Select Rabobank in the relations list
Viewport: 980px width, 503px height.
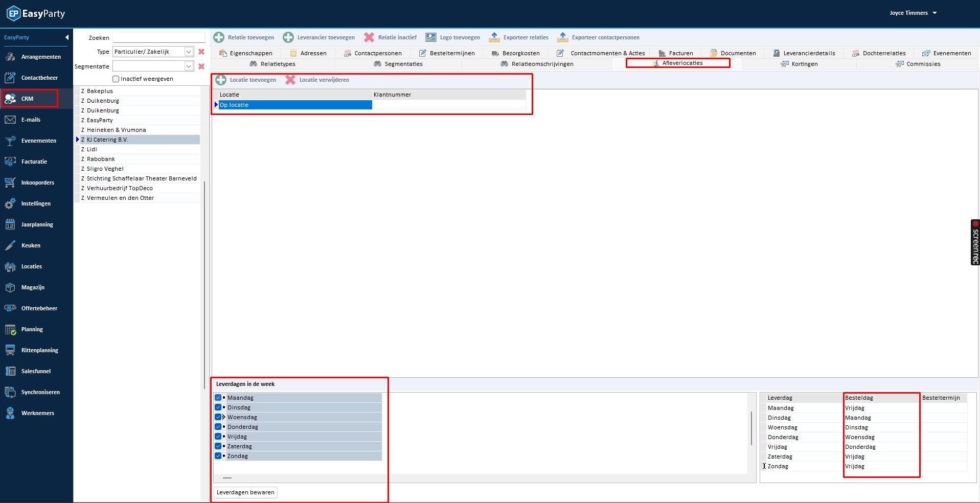[x=101, y=159]
